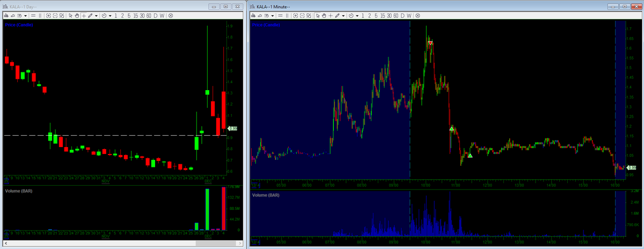Click second chart icon in 1 Minute toolbar
Screen dimensions: 644x249
[260, 16]
